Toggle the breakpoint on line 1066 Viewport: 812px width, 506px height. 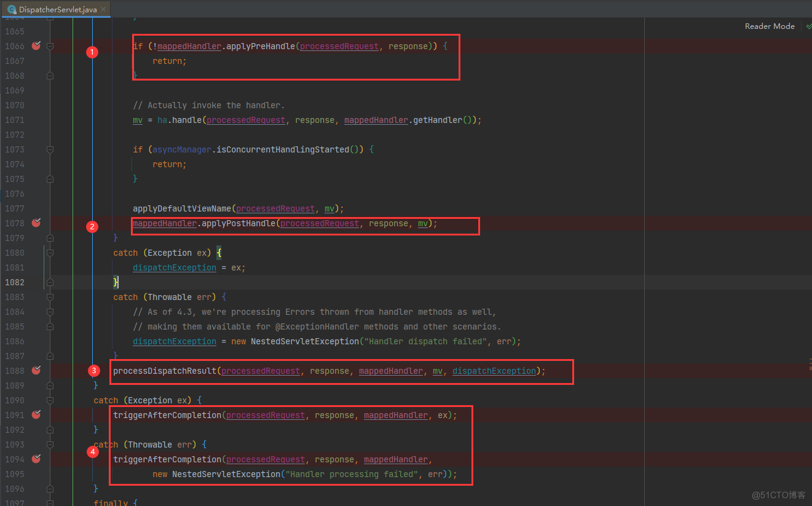[x=36, y=46]
